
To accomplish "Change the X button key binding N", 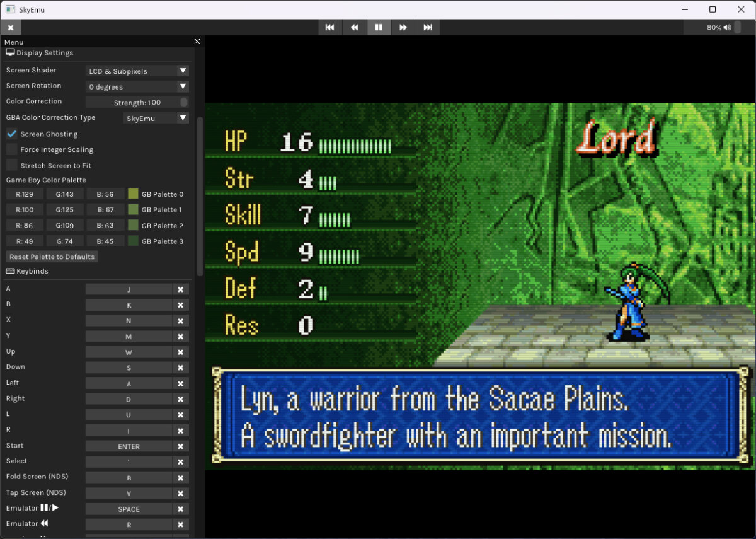I will coord(129,321).
